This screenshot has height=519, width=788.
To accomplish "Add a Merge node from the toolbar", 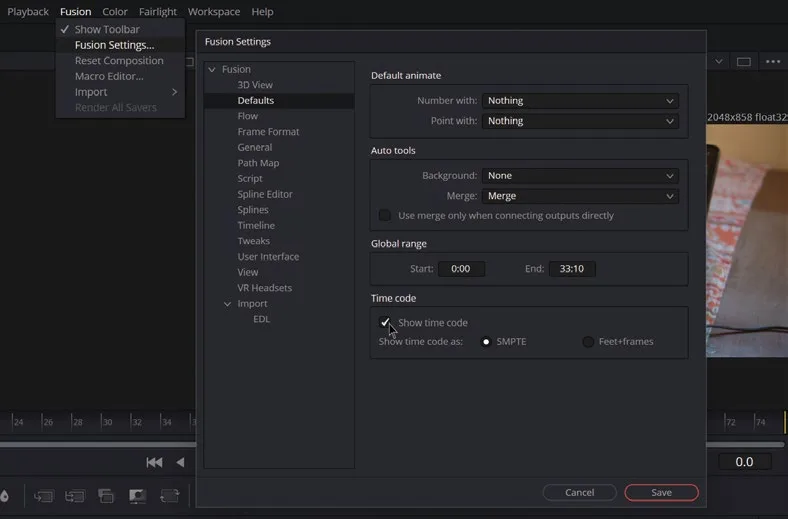I will pos(43,496).
